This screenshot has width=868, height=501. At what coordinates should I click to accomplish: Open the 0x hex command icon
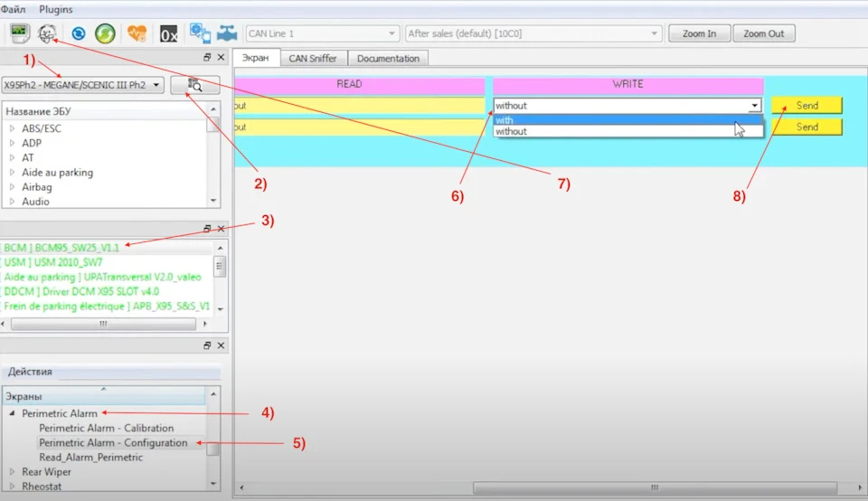coord(168,33)
